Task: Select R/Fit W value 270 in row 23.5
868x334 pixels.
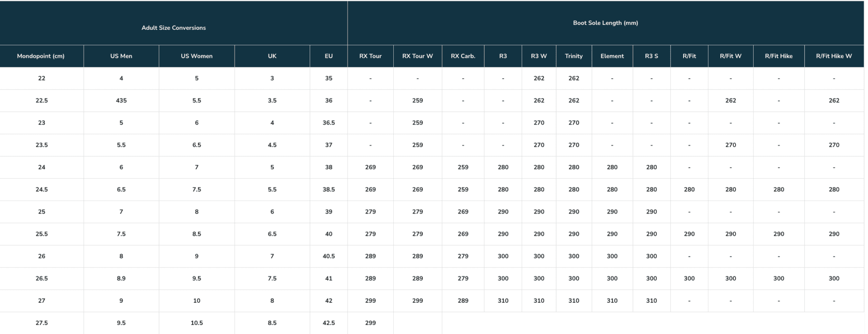Action: pyautogui.click(x=731, y=145)
